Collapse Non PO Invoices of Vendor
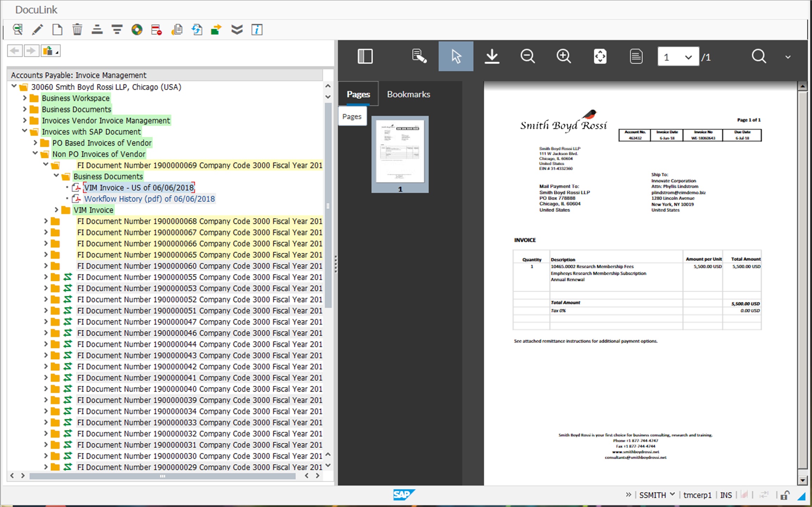The width and height of the screenshot is (812, 507). tap(35, 153)
